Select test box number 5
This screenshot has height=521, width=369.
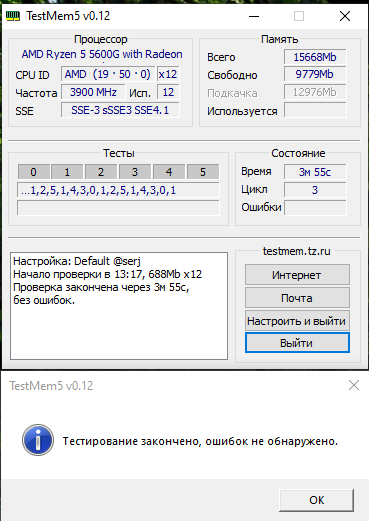[203, 172]
